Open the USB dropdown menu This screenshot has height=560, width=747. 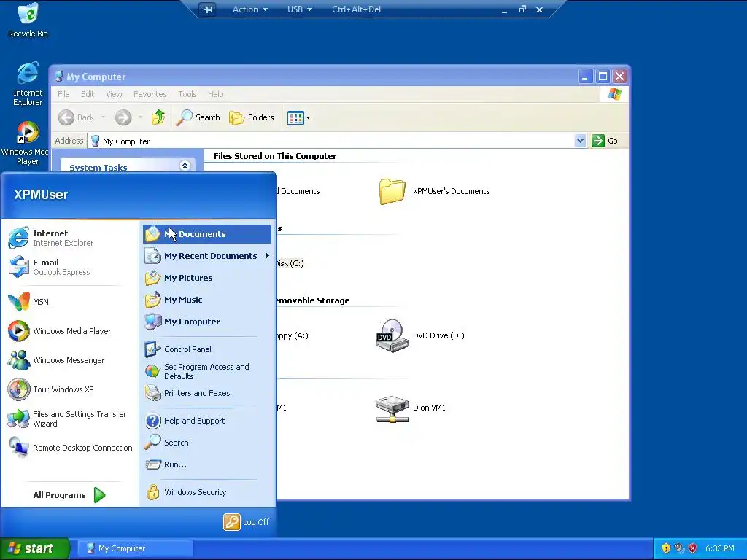(300, 9)
